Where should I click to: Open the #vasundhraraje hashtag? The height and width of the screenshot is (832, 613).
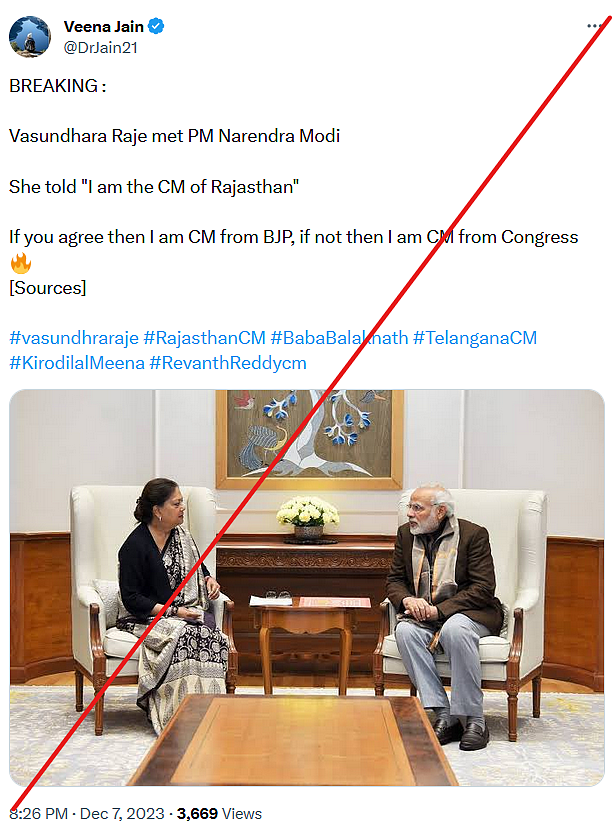pos(74,338)
